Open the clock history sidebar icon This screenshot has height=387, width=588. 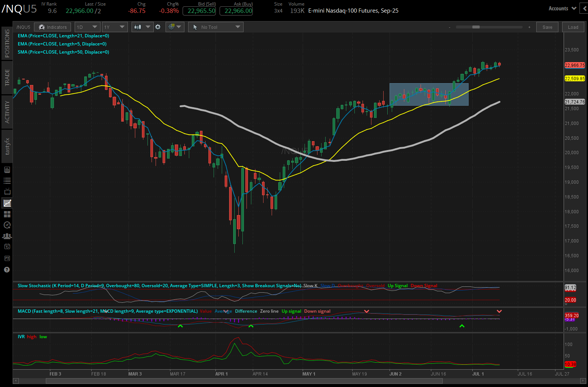(x=7, y=225)
